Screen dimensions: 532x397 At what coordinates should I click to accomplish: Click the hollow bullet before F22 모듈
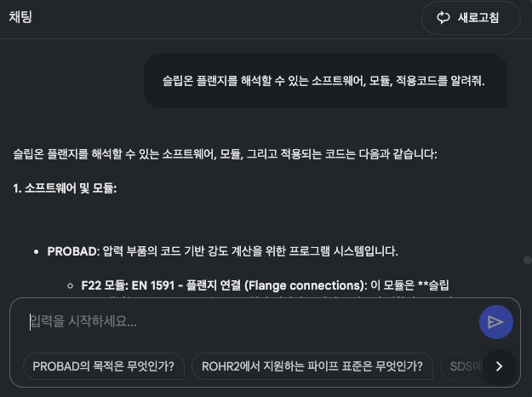click(x=70, y=286)
